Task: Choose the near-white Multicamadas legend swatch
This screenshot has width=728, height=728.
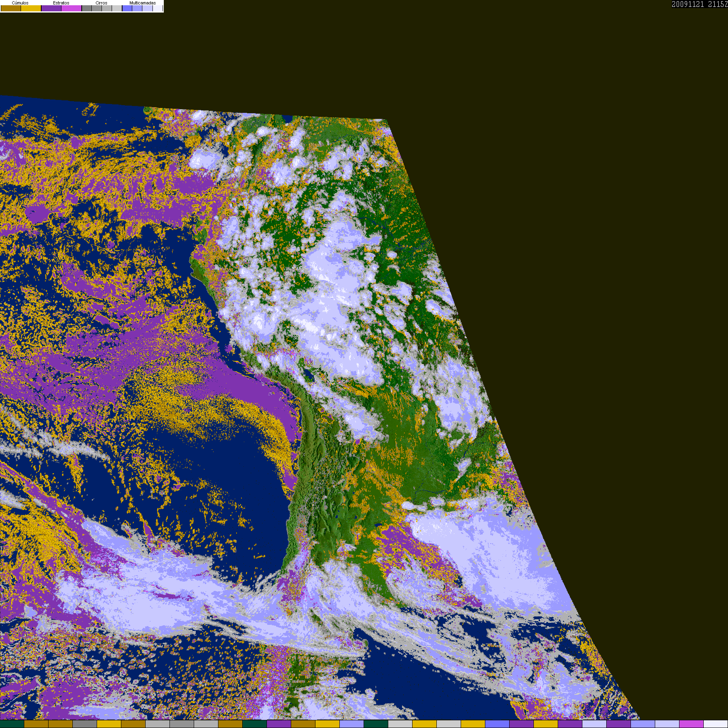Action: (158, 8)
